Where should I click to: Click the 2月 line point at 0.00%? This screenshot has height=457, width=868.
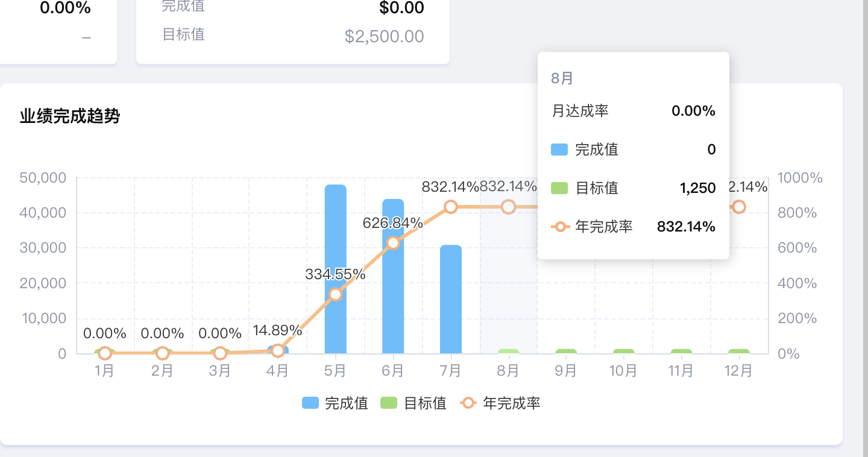tap(163, 353)
